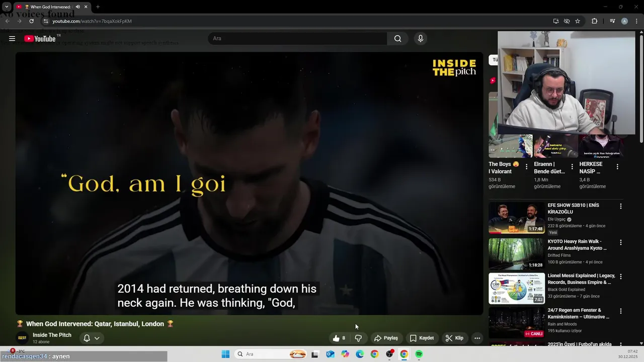Save the video with Kaydet button
The height and width of the screenshot is (362, 644).
[x=422, y=338]
